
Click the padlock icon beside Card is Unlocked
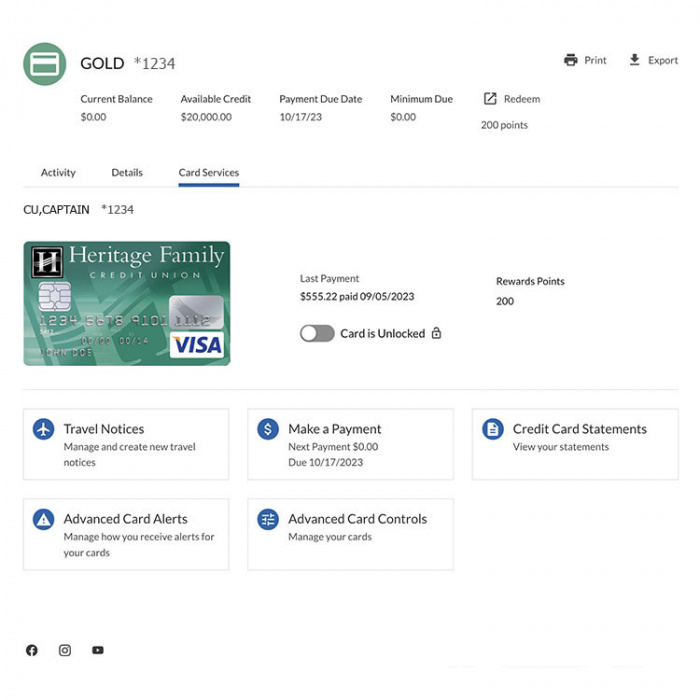click(437, 333)
